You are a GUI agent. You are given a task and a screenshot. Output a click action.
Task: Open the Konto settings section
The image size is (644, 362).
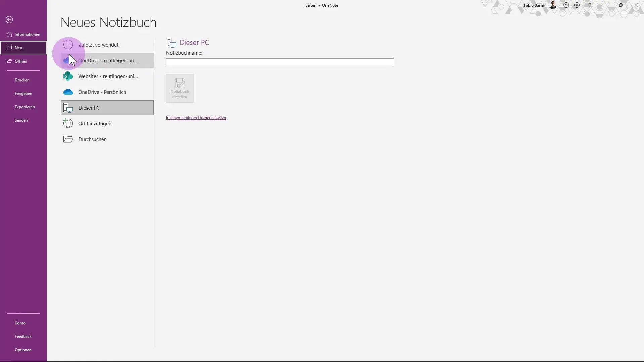tap(20, 323)
